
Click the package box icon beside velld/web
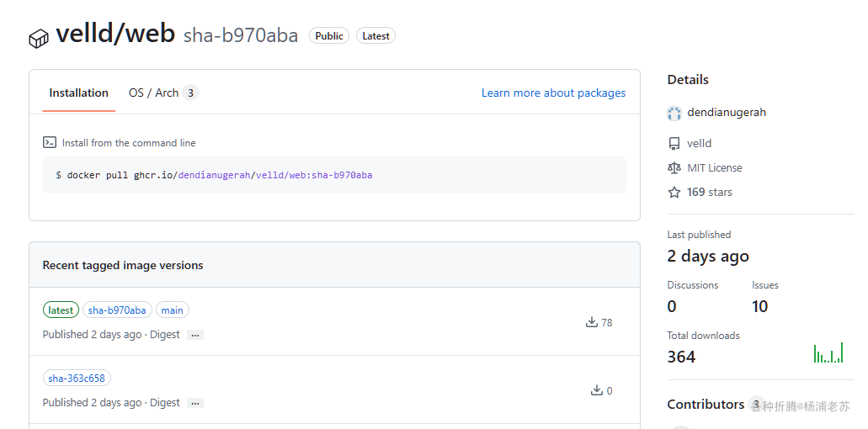[x=39, y=38]
